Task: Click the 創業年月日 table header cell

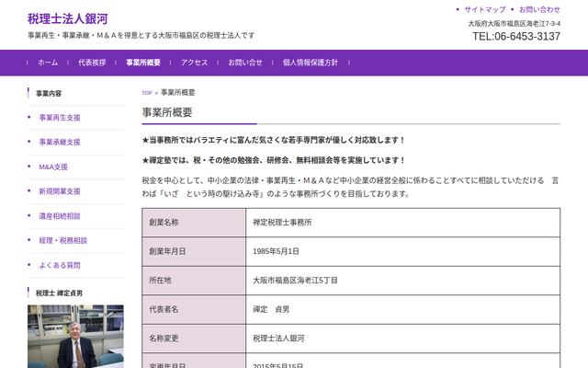Action: (x=194, y=251)
